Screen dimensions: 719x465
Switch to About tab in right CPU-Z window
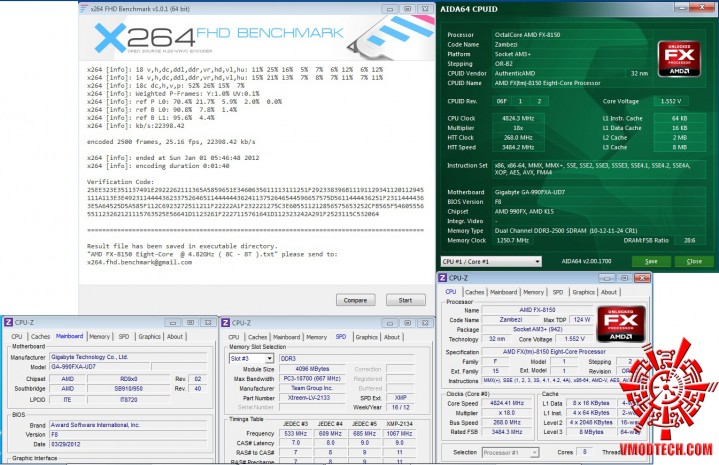[609, 292]
